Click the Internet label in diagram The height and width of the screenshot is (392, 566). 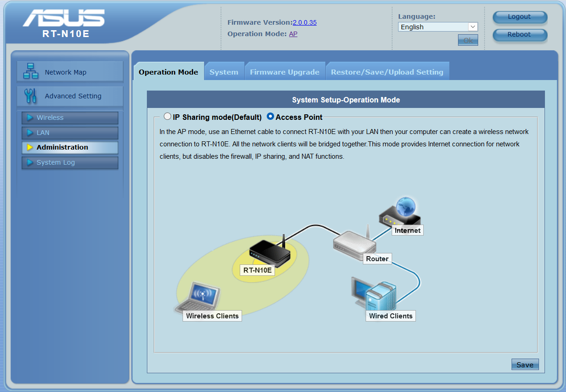pyautogui.click(x=408, y=231)
